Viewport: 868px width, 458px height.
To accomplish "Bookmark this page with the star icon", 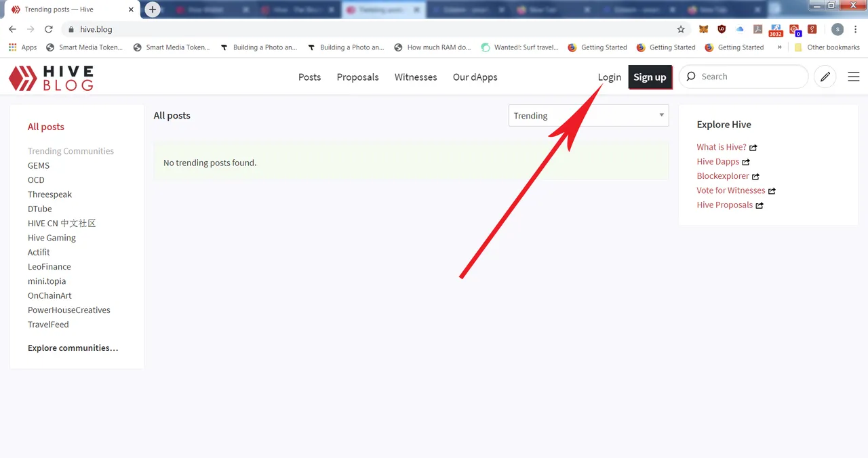I will [681, 29].
